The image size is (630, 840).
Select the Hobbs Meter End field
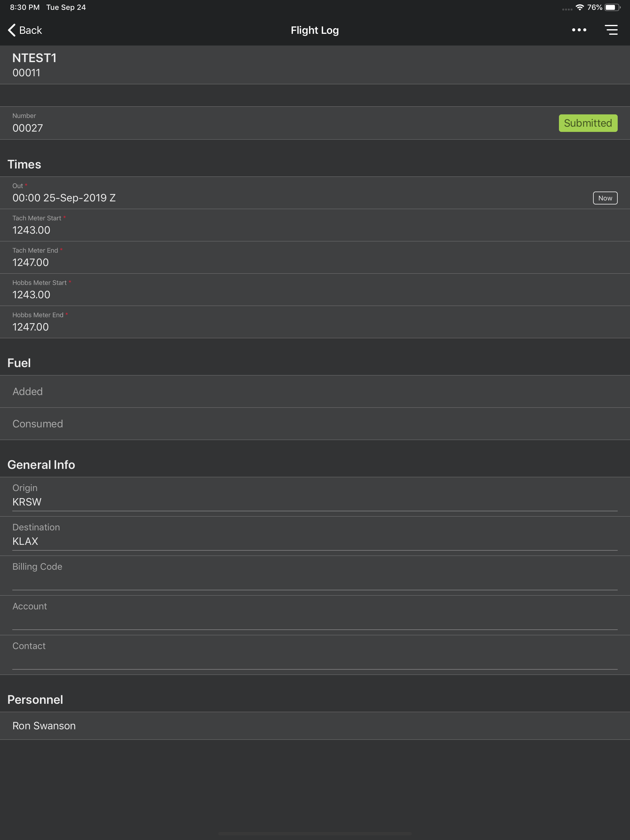pos(315,322)
